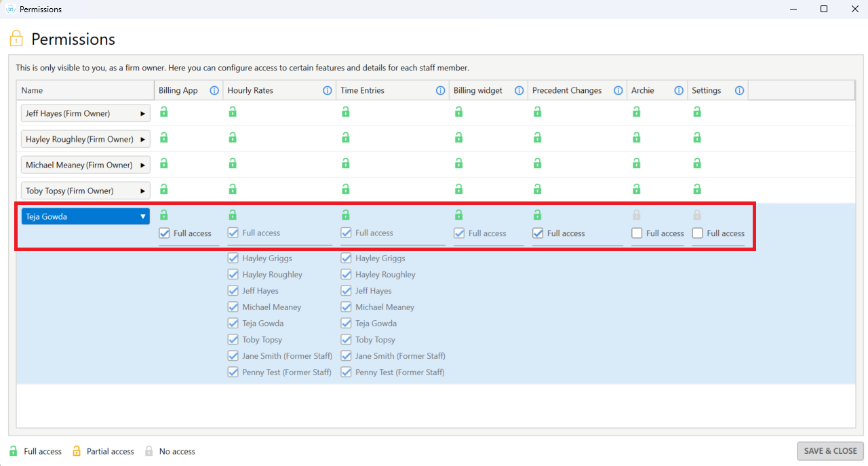Enable Full access checkbox under Archie

(637, 233)
